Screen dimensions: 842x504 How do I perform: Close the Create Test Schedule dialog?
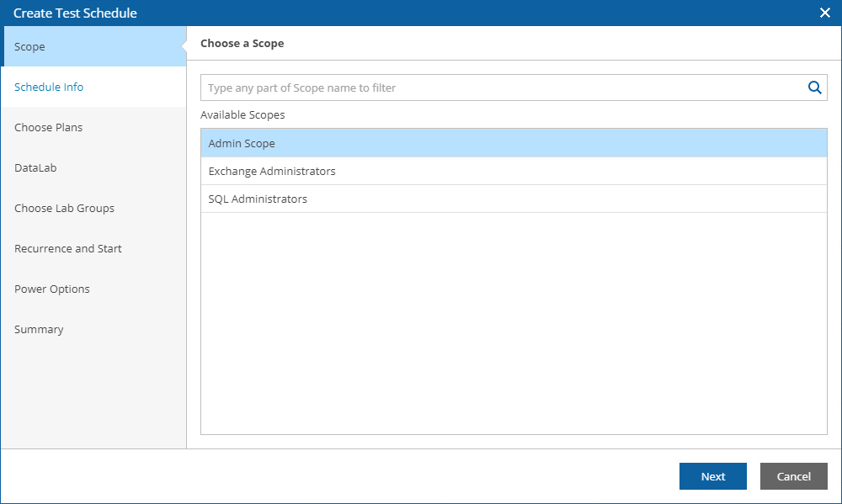point(825,13)
